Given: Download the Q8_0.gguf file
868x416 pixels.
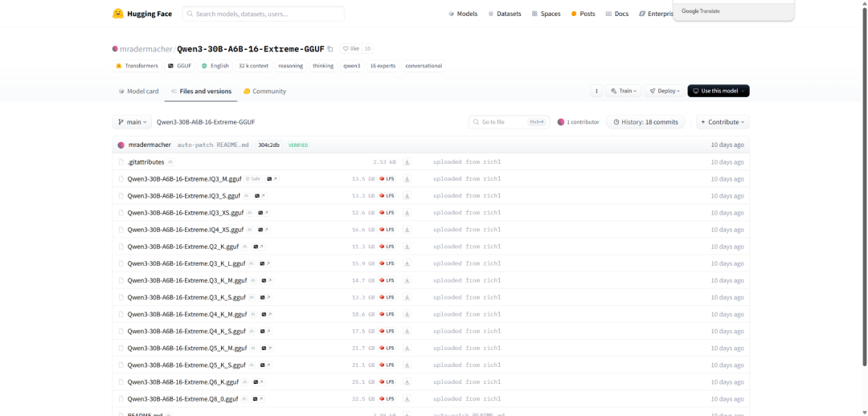Looking at the screenshot, I should point(407,399).
